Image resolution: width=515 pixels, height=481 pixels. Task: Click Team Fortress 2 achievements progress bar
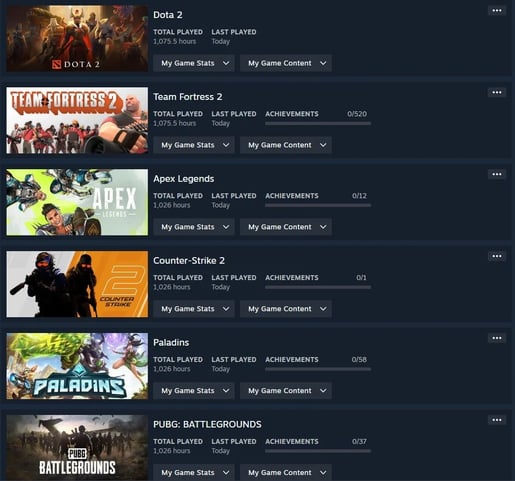pos(318,123)
